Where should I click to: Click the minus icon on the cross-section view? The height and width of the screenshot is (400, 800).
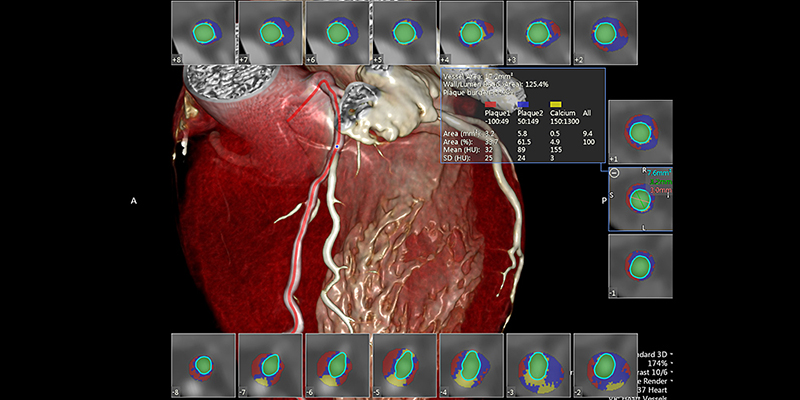click(614, 173)
